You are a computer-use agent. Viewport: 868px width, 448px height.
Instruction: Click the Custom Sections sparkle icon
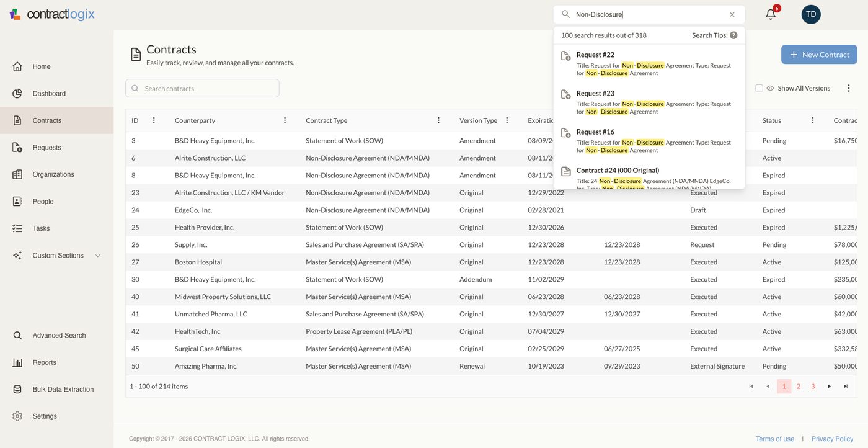[x=17, y=256]
